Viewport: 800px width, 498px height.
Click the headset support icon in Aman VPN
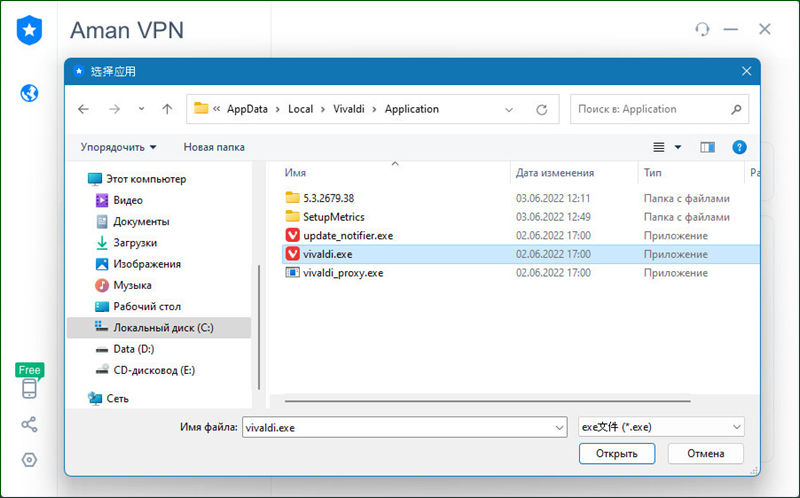(702, 29)
